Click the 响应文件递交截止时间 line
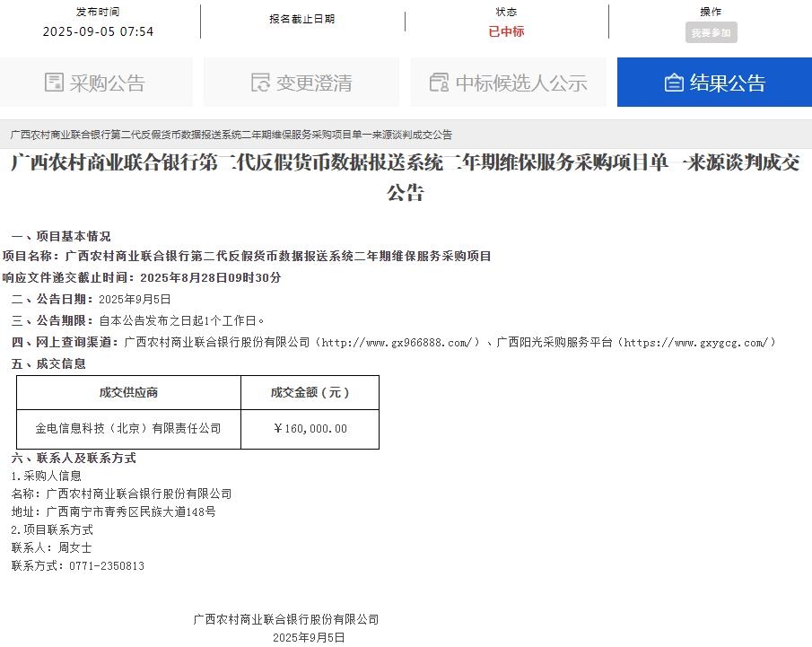 pyautogui.click(x=142, y=277)
